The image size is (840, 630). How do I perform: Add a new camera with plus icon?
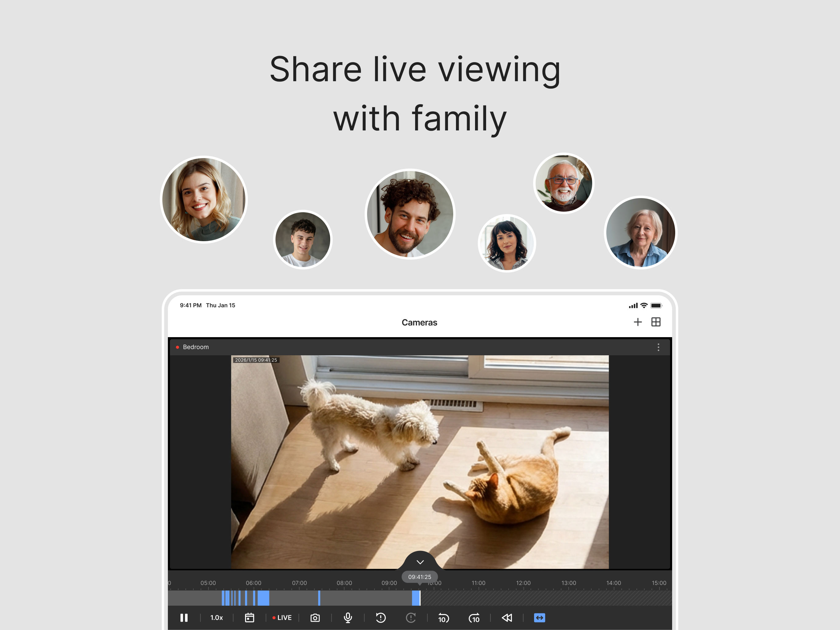click(638, 322)
